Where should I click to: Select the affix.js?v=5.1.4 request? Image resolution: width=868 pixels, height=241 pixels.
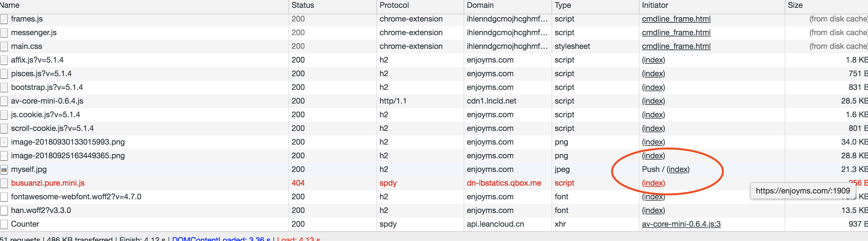[x=37, y=60]
